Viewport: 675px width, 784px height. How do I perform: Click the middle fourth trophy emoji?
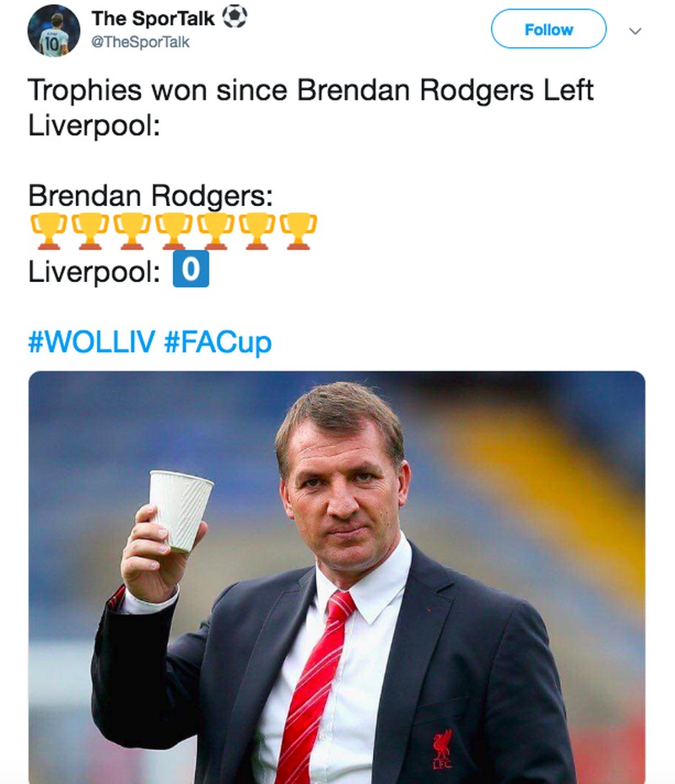pos(173,231)
